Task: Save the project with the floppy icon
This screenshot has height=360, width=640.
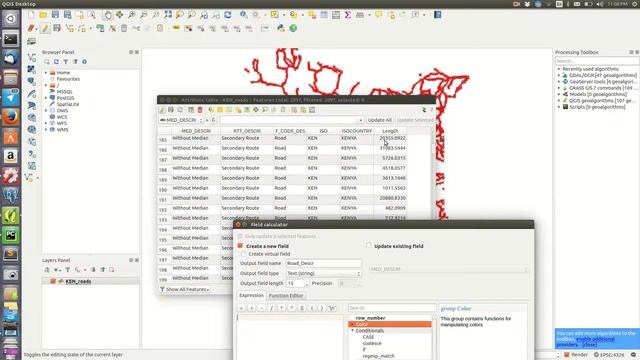Action: [56, 15]
